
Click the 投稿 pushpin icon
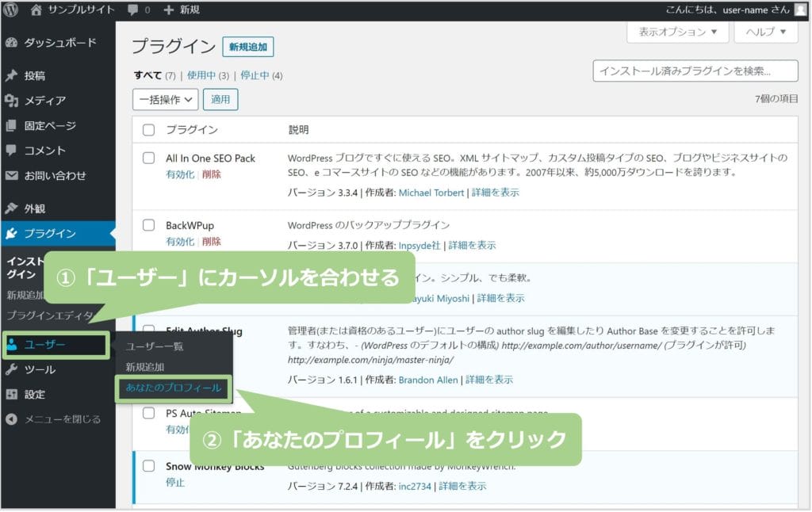pyautogui.click(x=11, y=75)
